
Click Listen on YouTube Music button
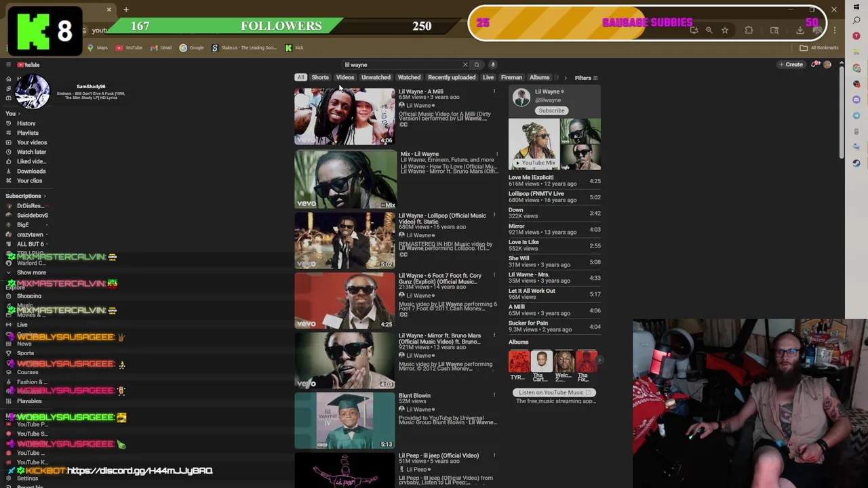(555, 392)
